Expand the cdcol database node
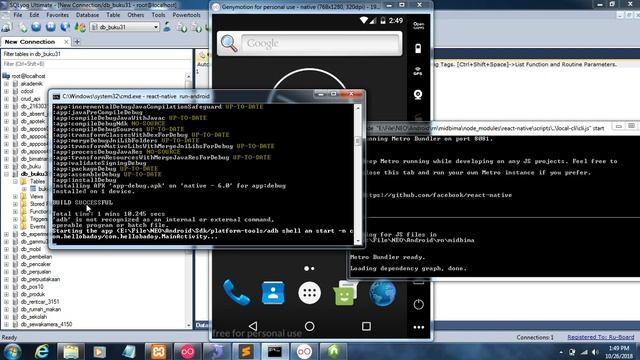The height and width of the screenshot is (360, 640). click(x=7, y=91)
